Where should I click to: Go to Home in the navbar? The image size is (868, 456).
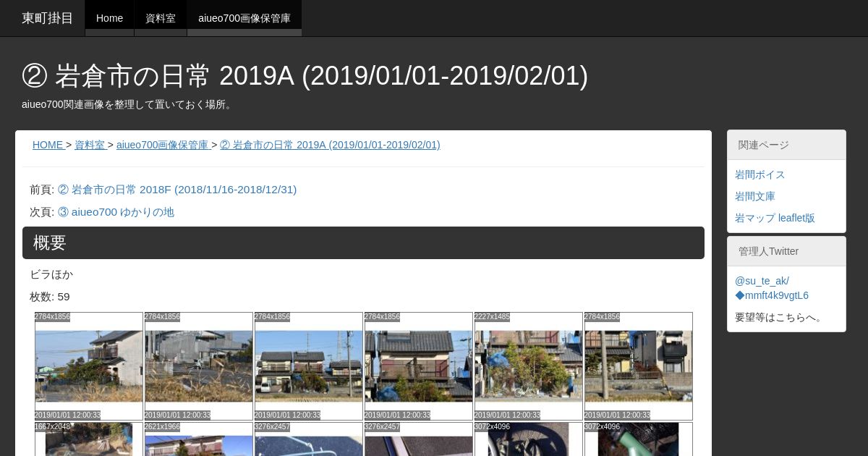[x=109, y=18]
